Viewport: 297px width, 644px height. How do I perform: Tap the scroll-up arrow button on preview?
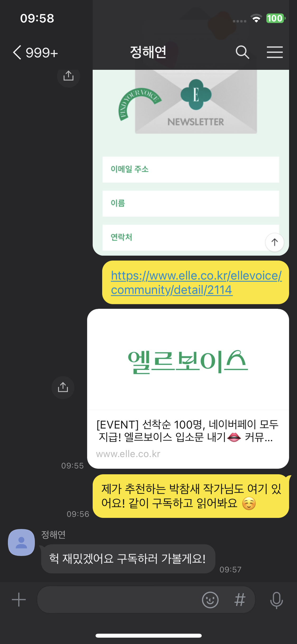pyautogui.click(x=275, y=242)
